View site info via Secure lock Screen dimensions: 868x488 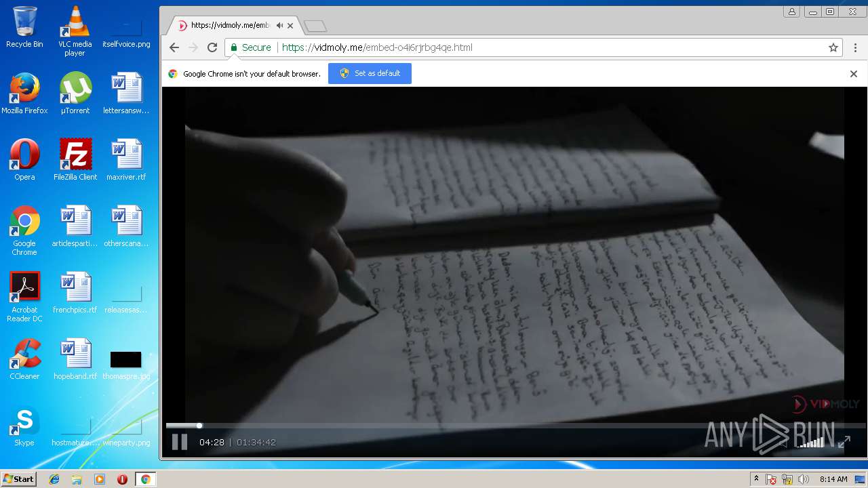tap(250, 47)
